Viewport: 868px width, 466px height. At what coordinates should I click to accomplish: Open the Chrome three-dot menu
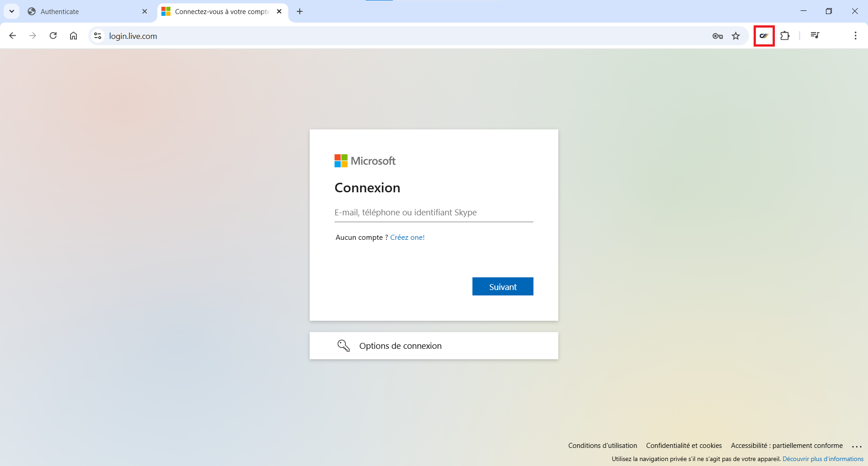click(855, 36)
